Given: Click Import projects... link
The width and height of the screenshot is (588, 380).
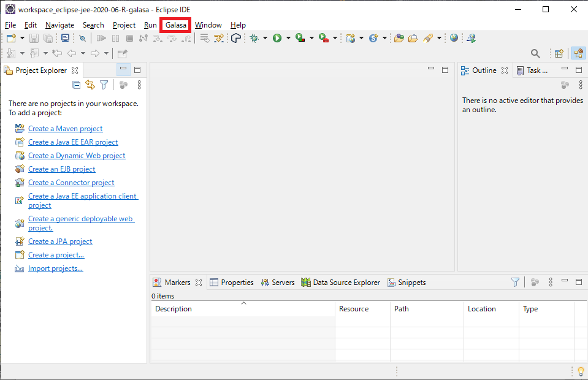Looking at the screenshot, I should pos(56,268).
